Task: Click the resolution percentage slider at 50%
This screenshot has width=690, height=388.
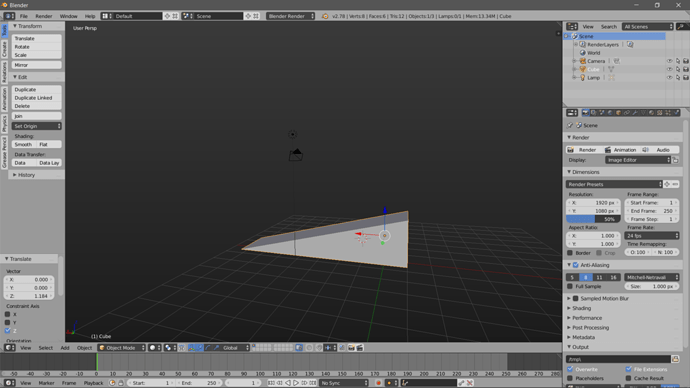Action: pos(593,219)
